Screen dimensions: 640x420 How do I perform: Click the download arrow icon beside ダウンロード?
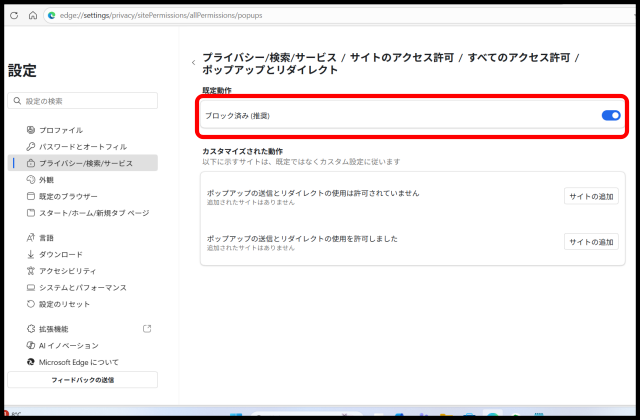click(31, 255)
